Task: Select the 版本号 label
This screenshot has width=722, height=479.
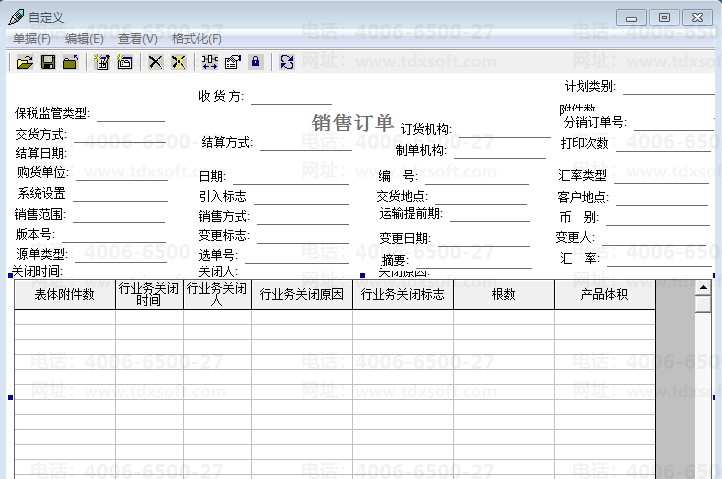Action: coord(35,234)
